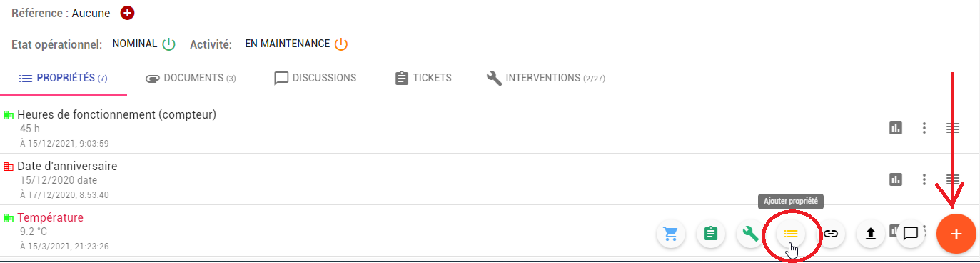Viewport: 980px width, 263px height.
Task: Click the shopping cart floating button
Action: [670, 234]
